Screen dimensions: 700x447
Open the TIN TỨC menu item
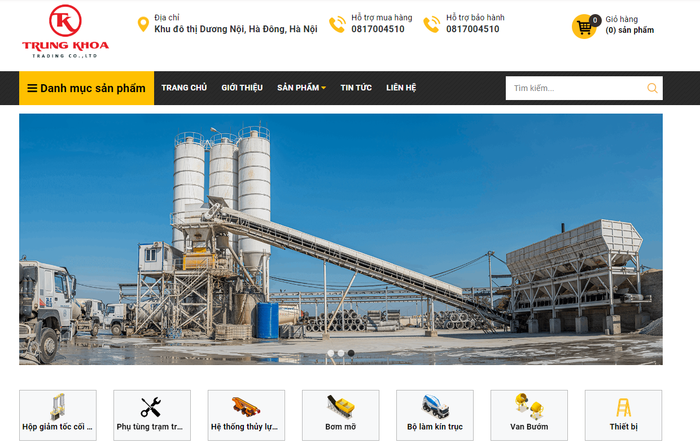pos(356,88)
